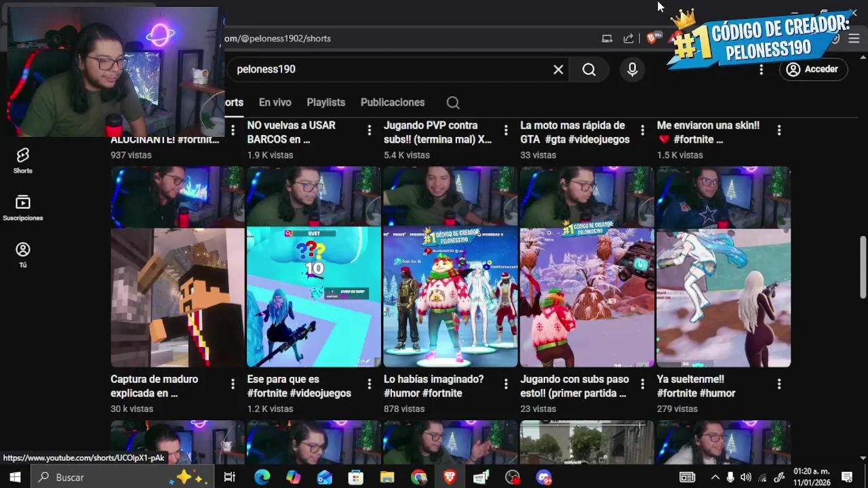This screenshot has height=488, width=868.
Task: Open options for 'Me enviaron una skin' short
Action: pos(778,130)
